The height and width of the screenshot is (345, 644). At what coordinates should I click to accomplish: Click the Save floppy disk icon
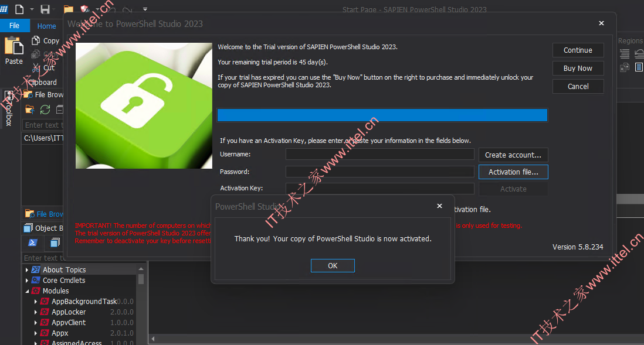click(45, 9)
